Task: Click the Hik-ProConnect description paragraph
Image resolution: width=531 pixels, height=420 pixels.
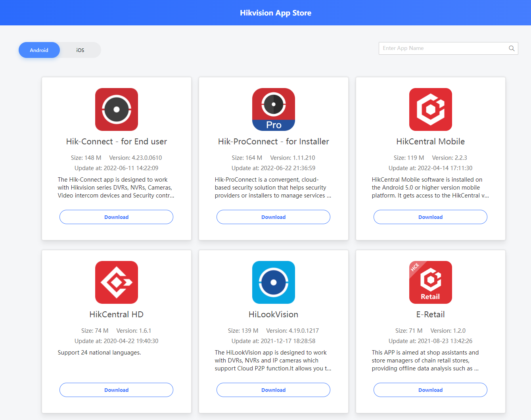Action: coord(273,188)
